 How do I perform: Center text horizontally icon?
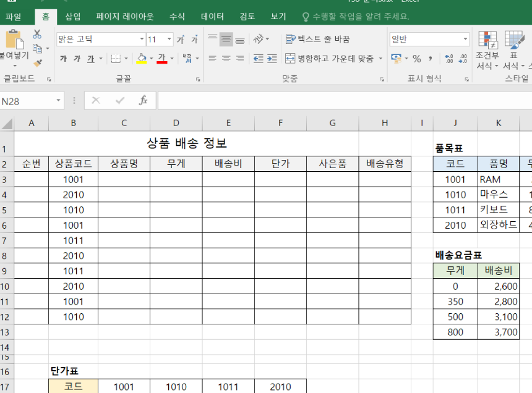[226, 59]
